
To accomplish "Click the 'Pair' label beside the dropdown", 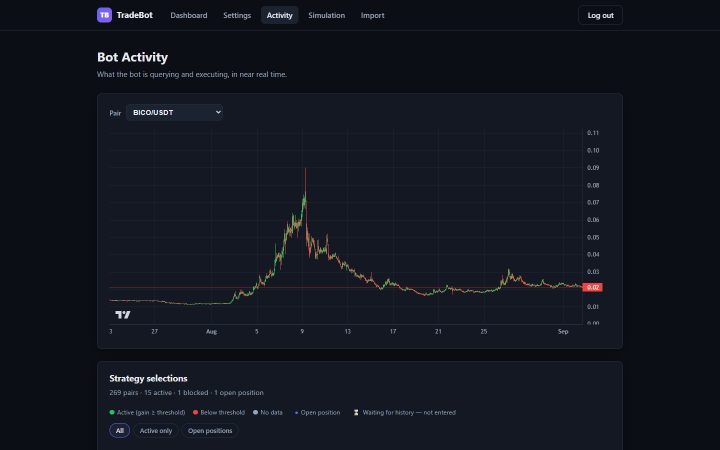I will click(x=115, y=113).
